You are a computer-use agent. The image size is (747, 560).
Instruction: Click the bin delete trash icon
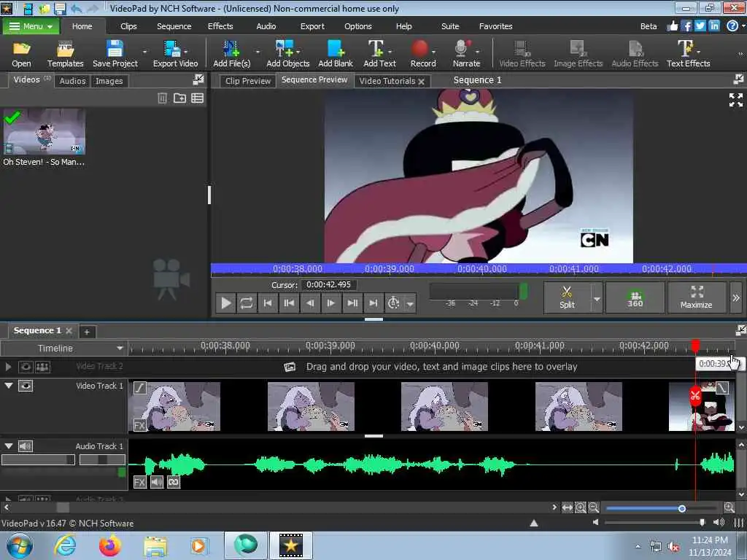coord(162,98)
